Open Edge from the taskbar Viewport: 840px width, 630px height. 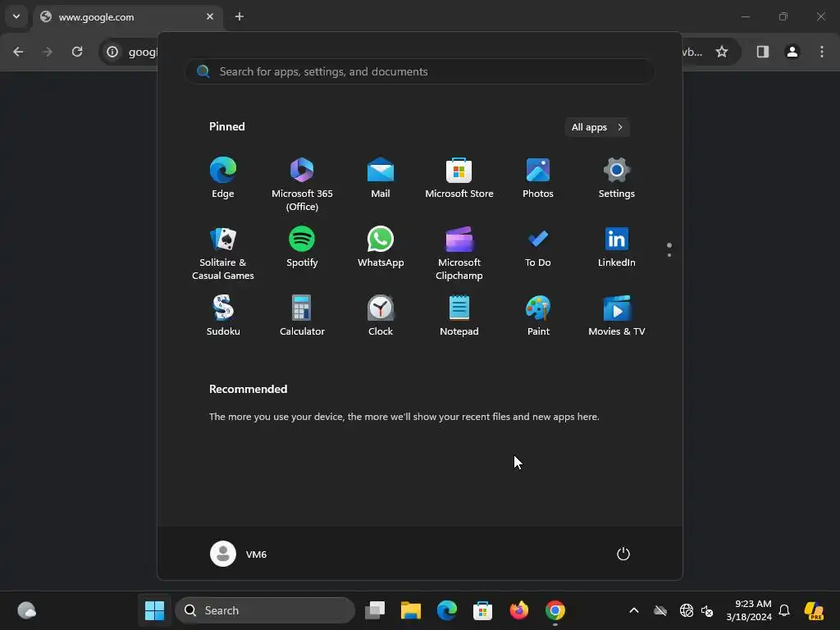tap(447, 610)
